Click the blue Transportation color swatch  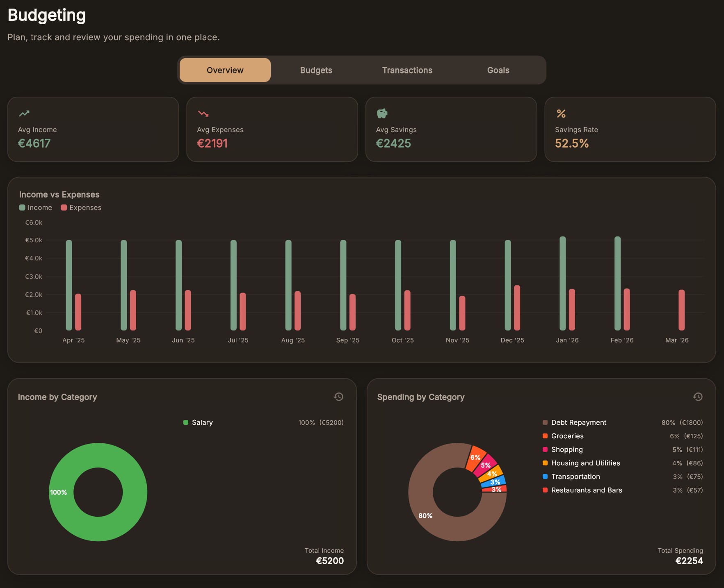click(x=545, y=476)
